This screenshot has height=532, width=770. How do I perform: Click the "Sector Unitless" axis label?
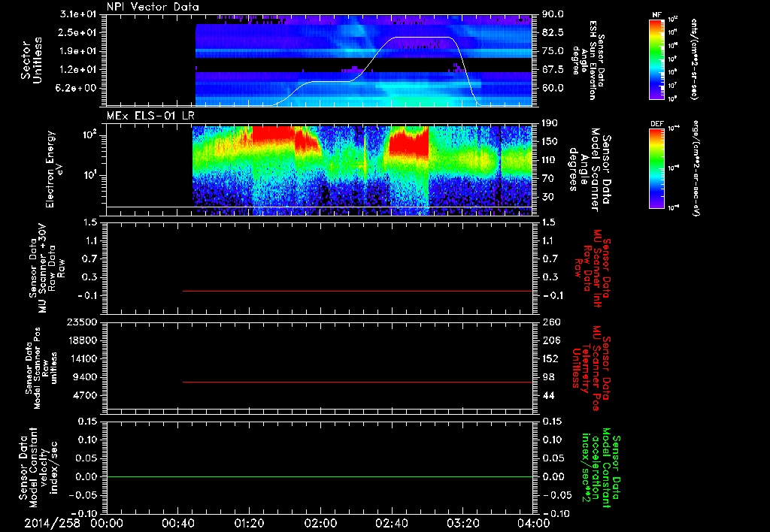point(31,60)
